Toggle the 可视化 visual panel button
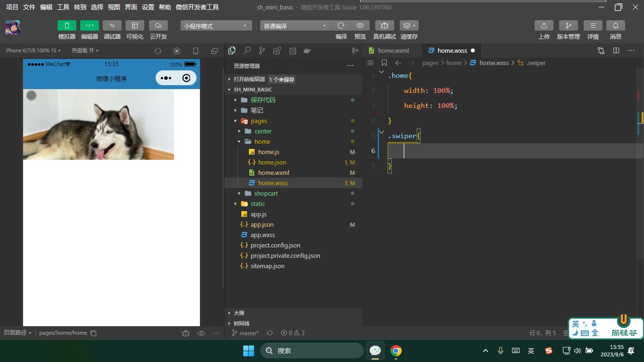This screenshot has width=644, height=362. click(x=135, y=25)
